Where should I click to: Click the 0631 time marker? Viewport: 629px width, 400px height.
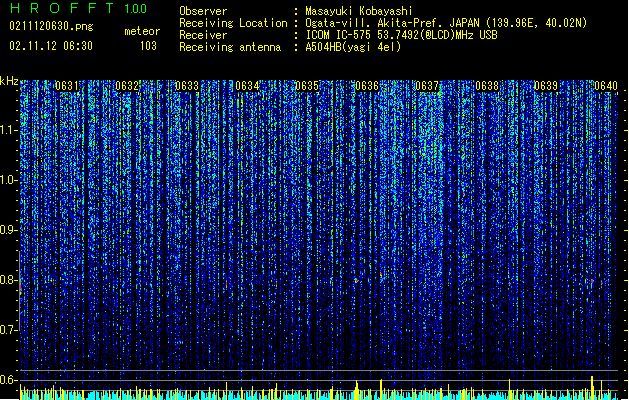coord(67,86)
